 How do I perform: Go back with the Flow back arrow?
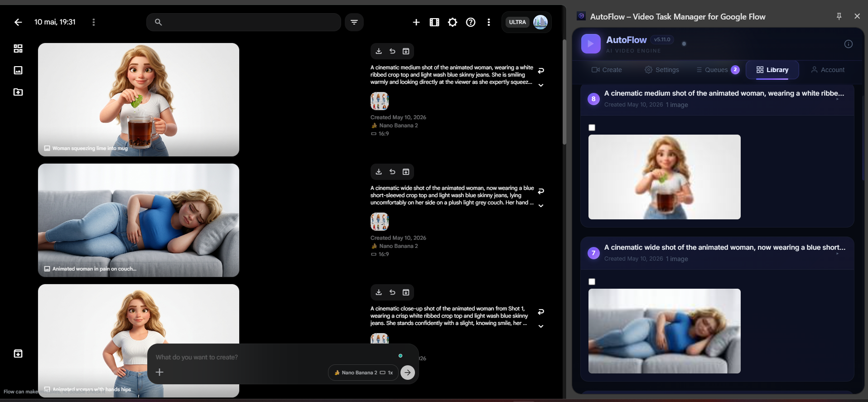18,22
